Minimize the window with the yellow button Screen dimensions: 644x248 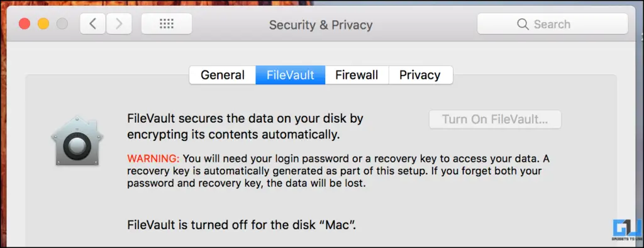click(43, 24)
